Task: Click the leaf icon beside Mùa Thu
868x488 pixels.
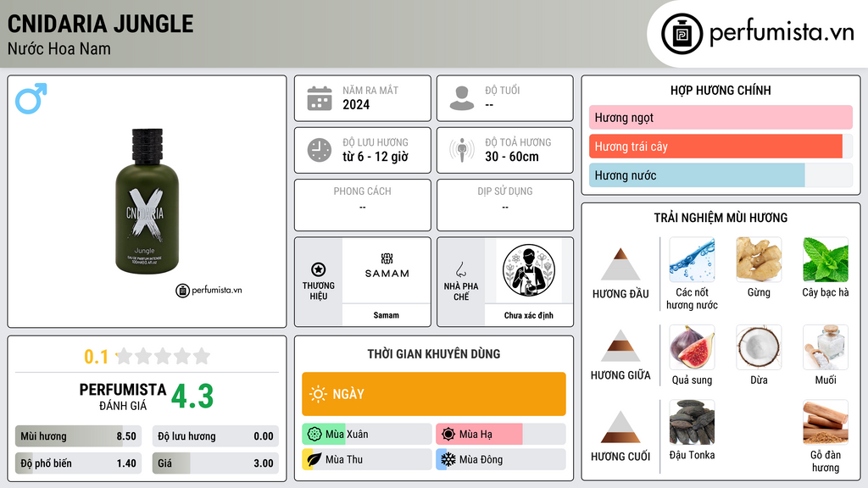Action: coord(314,459)
